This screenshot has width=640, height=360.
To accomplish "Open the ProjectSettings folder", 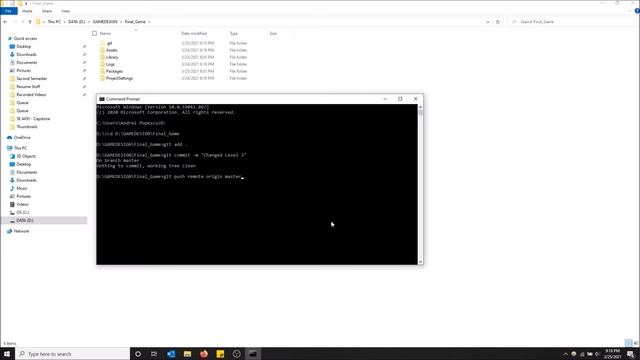I will 119,78.
